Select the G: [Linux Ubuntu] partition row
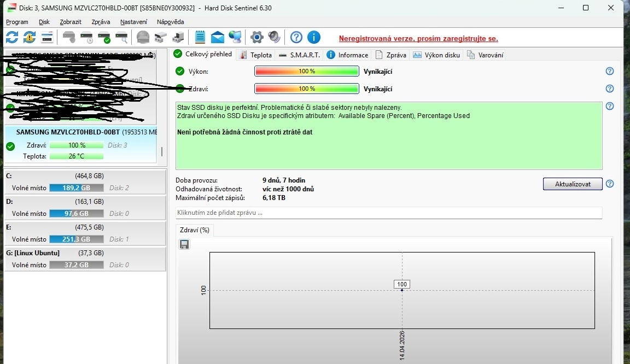The image size is (630, 364). pos(85,259)
